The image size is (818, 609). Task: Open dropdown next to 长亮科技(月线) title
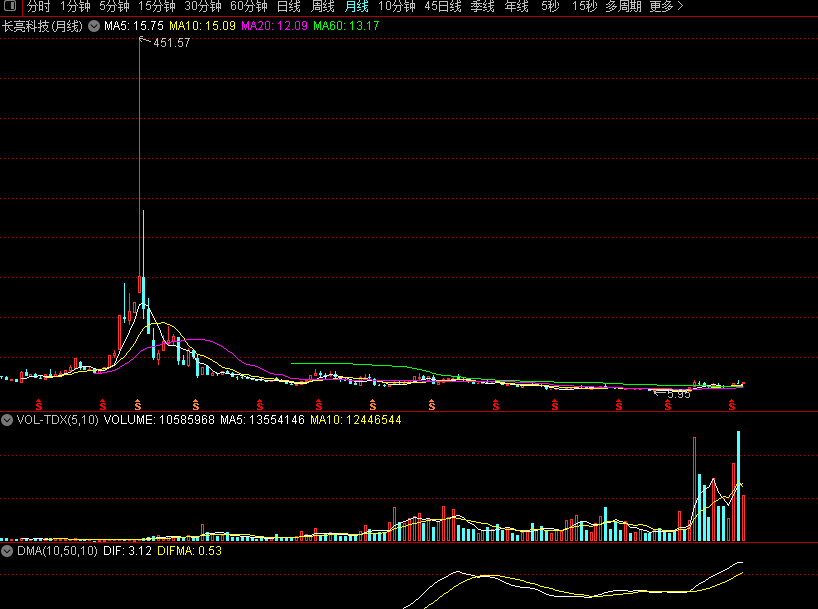coord(94,26)
